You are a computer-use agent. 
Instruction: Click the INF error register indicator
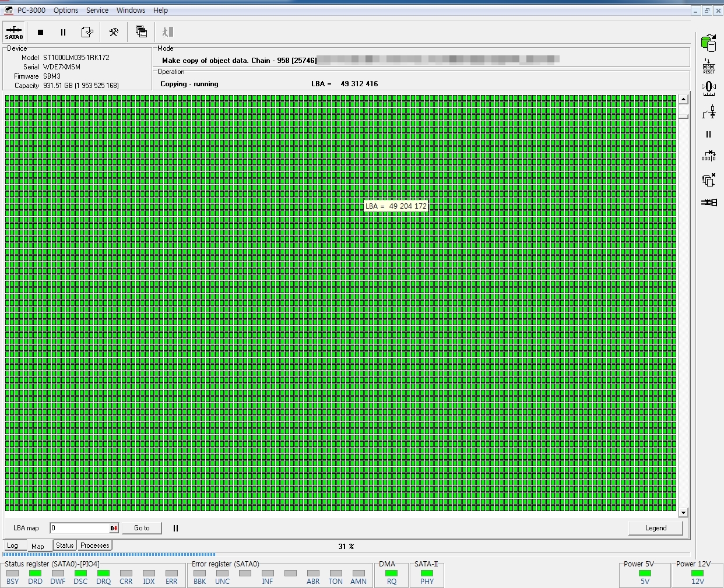click(268, 573)
